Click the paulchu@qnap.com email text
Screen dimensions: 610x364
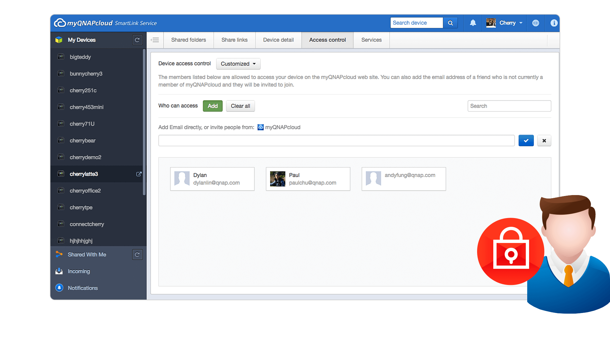point(312,183)
